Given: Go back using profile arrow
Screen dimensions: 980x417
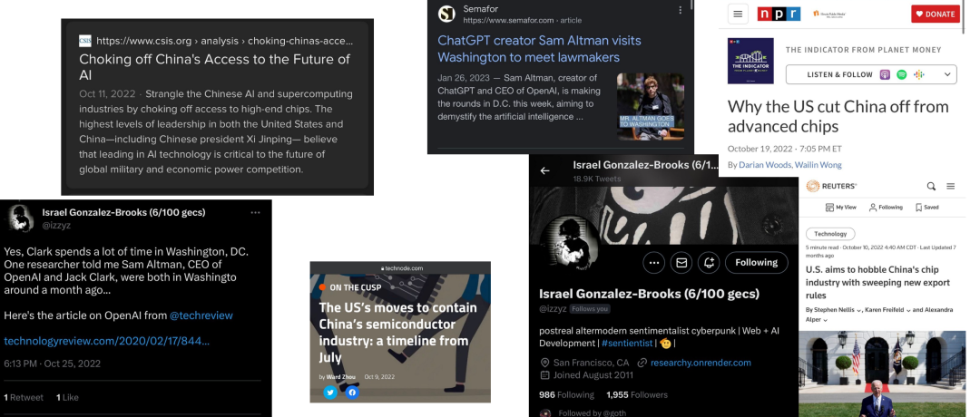Looking at the screenshot, I should coord(545,170).
